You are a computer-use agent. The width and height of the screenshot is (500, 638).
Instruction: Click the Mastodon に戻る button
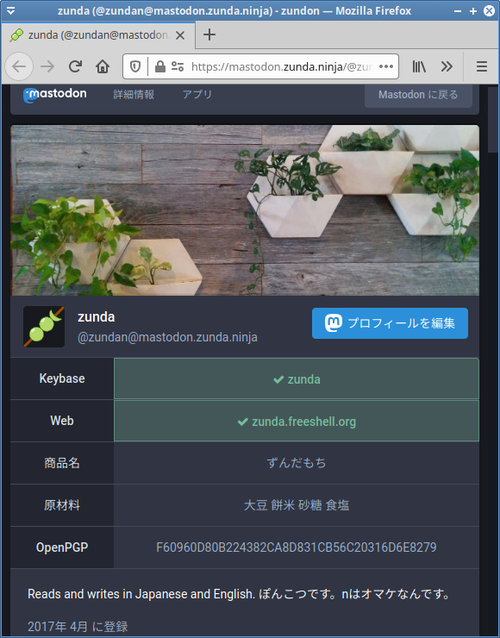(418, 95)
